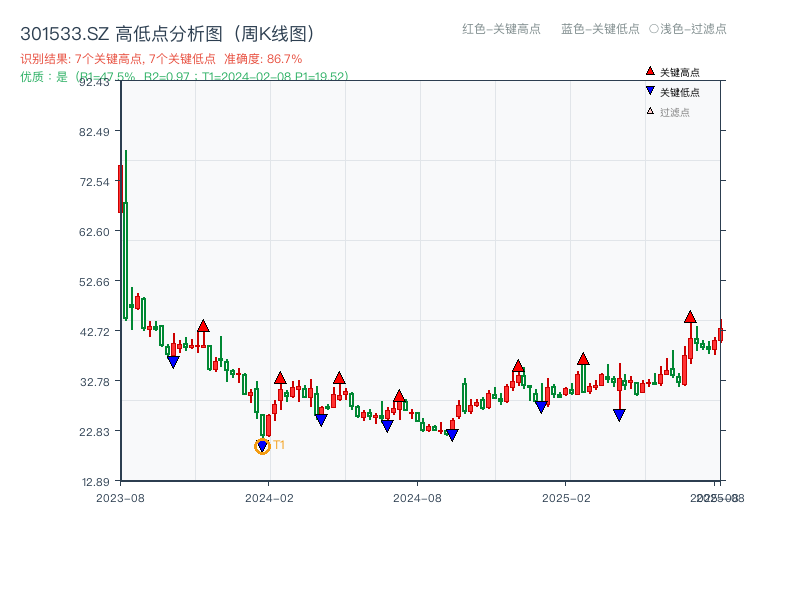Screen dimensions: 800x600
Task: Select the red key-high marker near 2024-02
Action: pos(281,379)
